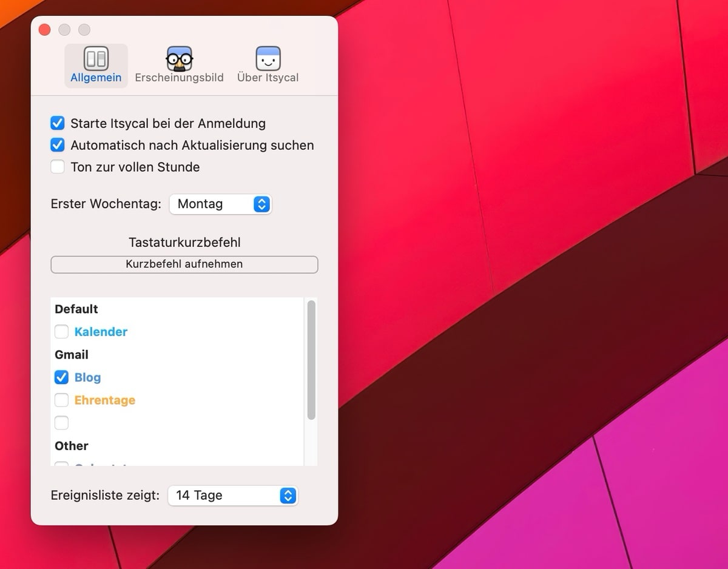This screenshot has width=728, height=569.
Task: Check the Kalender calendar checkbox
Action: (x=62, y=332)
